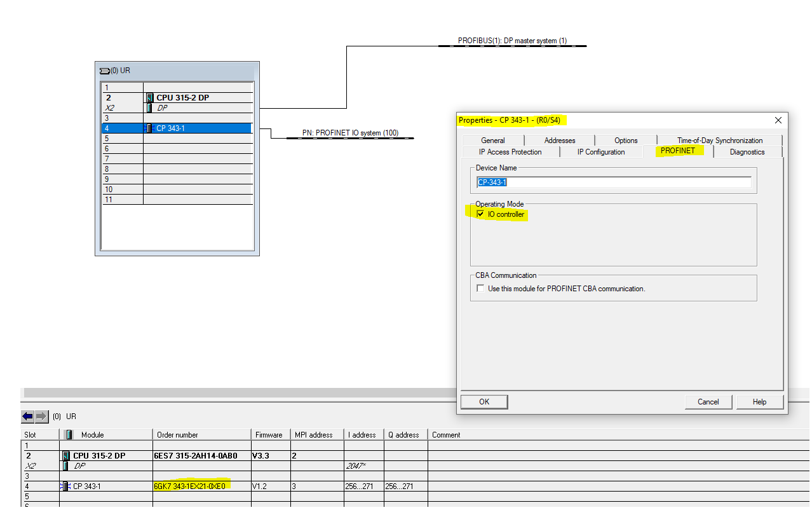
Task: Click the Slot column header
Action: pos(40,435)
